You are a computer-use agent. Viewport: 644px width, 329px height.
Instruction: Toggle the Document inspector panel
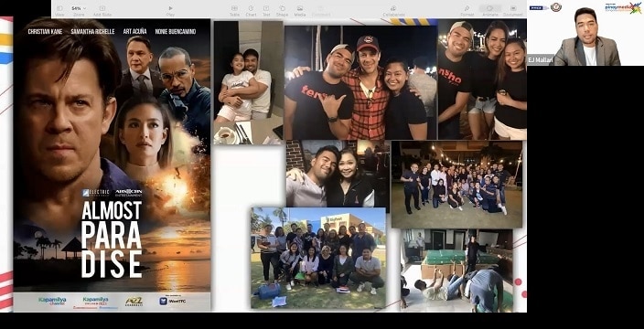click(513, 11)
